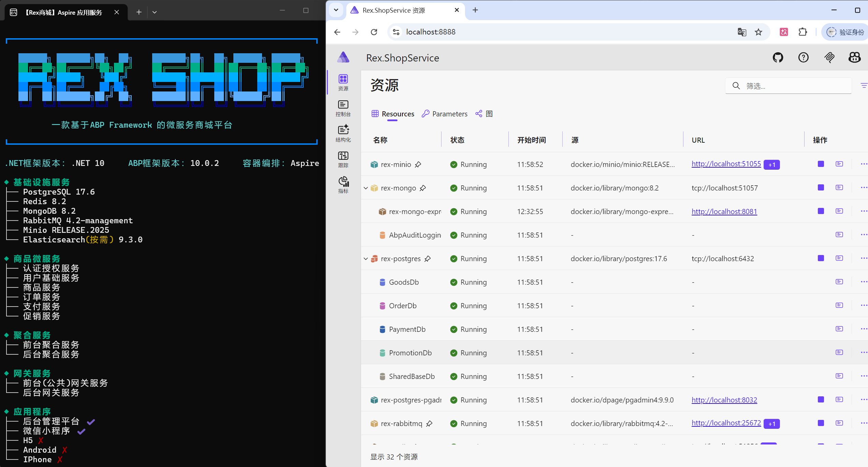Sort resources by 状态 column
Image resolution: width=868 pixels, height=467 pixels.
[457, 140]
